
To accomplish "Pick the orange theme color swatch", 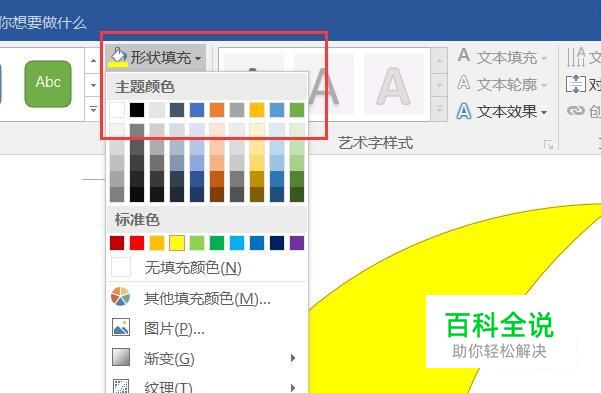I will pos(217,110).
